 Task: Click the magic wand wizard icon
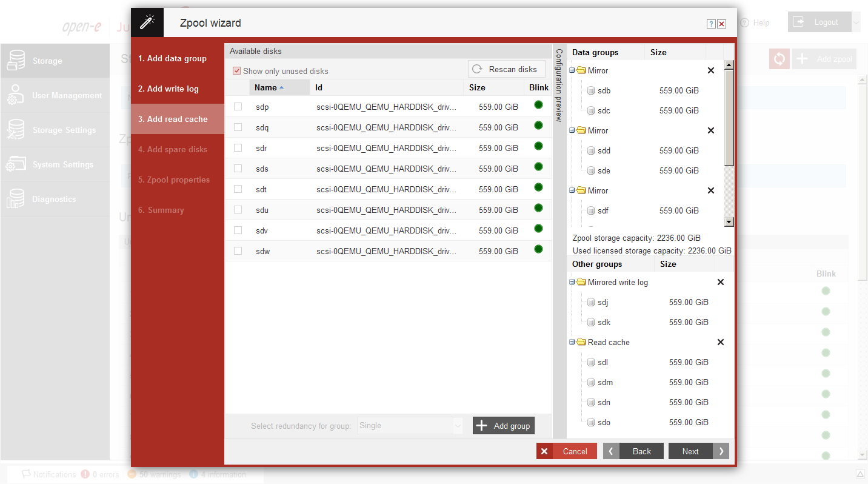[x=147, y=23]
